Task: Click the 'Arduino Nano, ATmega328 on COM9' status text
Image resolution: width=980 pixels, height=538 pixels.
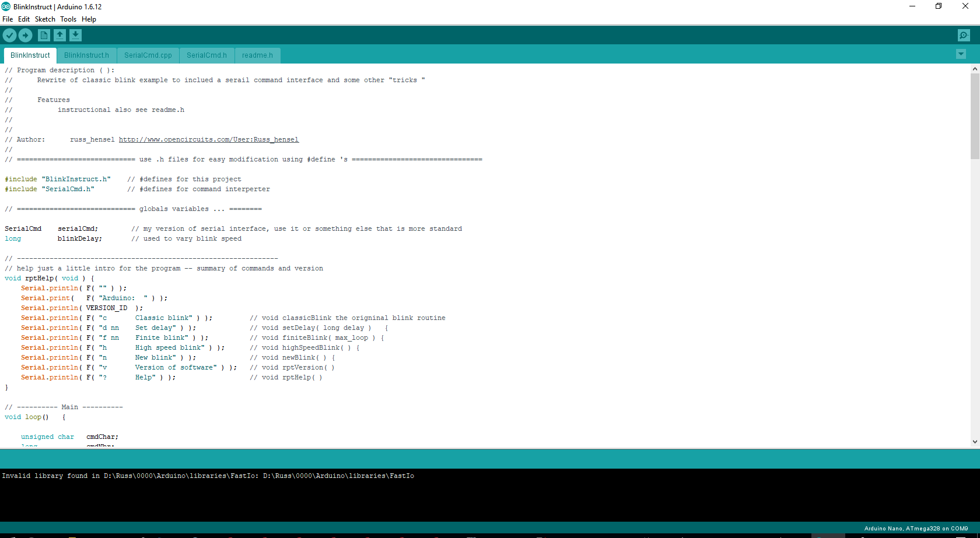Action: click(x=916, y=529)
